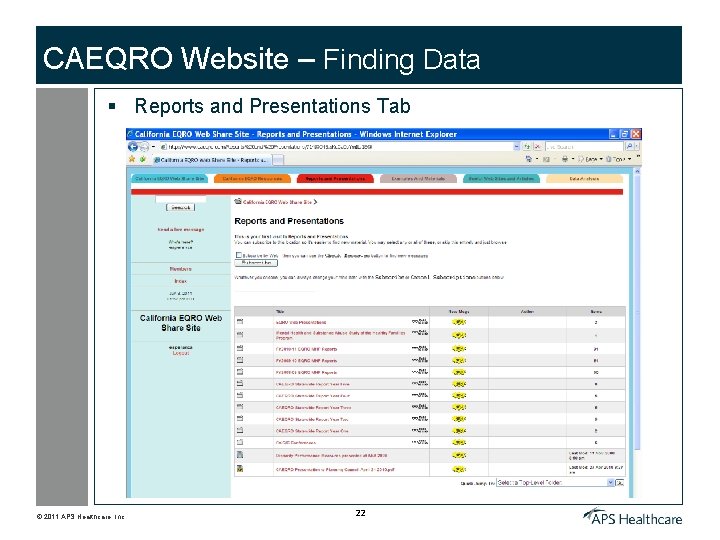The height and width of the screenshot is (540, 720).
Task: Click the Live Search input box
Action: pyautogui.click(x=584, y=146)
